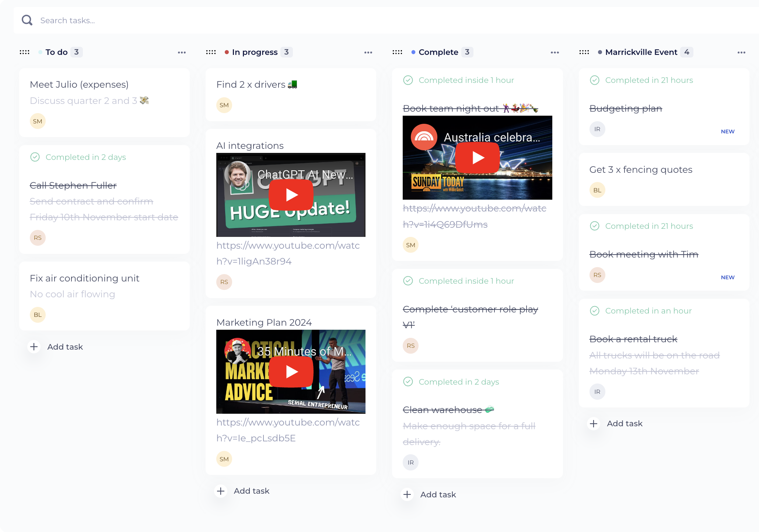The image size is (759, 532).
Task: Click the In progress red color dot
Action: point(227,52)
